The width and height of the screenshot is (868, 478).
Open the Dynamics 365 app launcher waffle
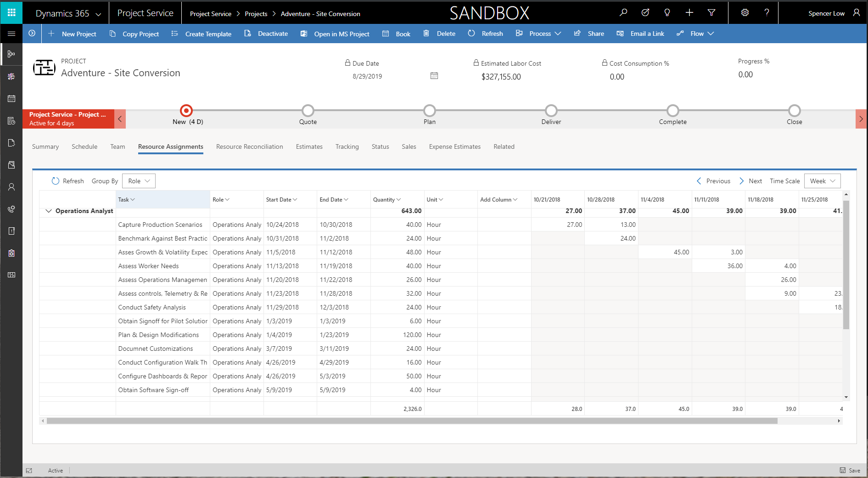11,12
